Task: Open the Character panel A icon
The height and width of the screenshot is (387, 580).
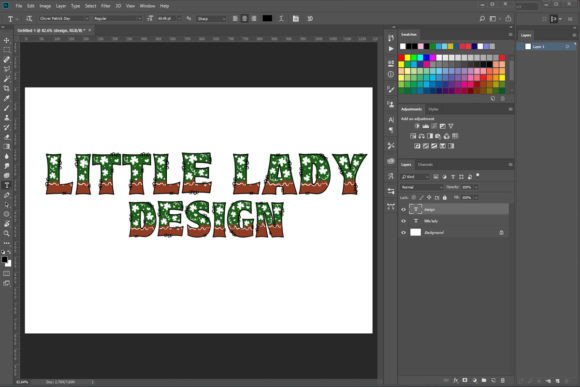Action: coord(391,120)
